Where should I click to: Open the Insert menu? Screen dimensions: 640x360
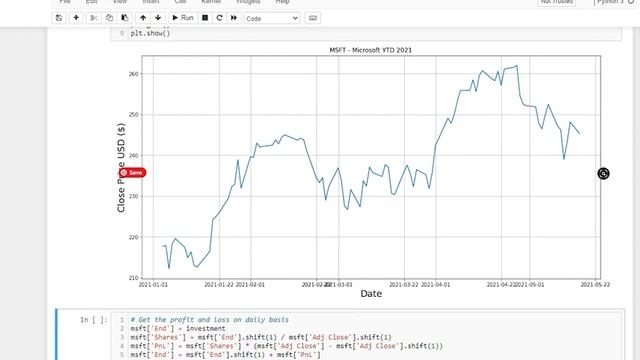(151, 2)
